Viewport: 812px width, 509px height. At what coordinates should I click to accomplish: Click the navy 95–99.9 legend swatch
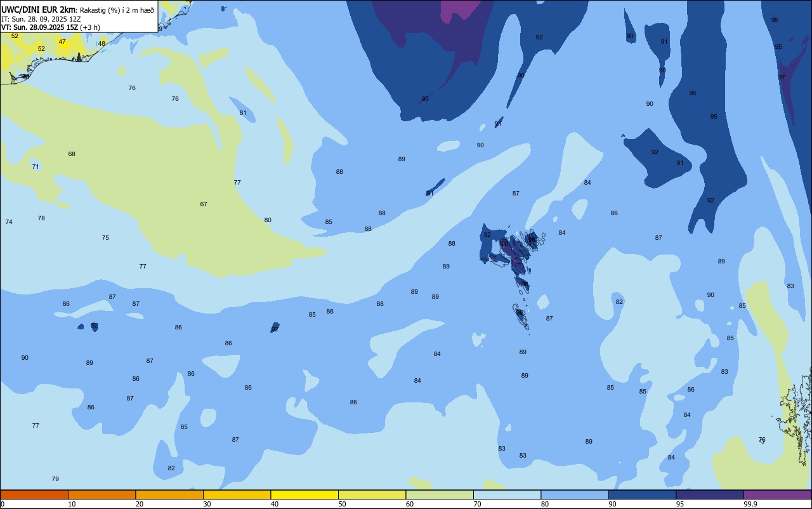pos(710,494)
